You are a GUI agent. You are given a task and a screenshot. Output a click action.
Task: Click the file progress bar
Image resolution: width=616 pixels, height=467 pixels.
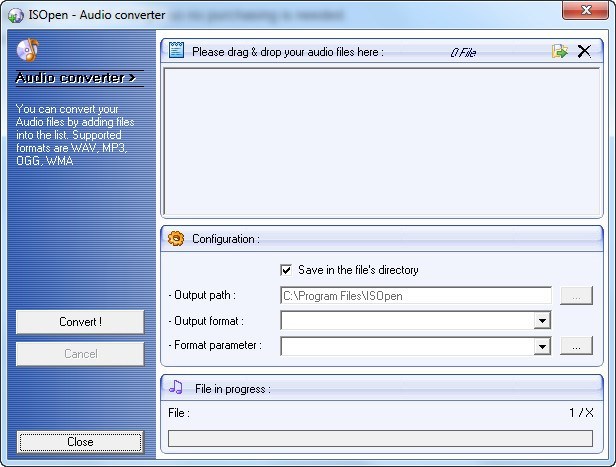380,438
